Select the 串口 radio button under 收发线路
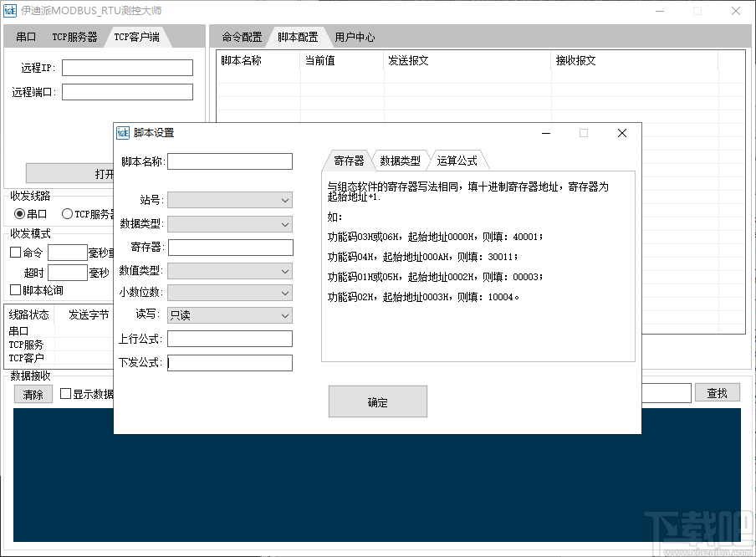Viewport: 756px width, 557px height. (18, 213)
